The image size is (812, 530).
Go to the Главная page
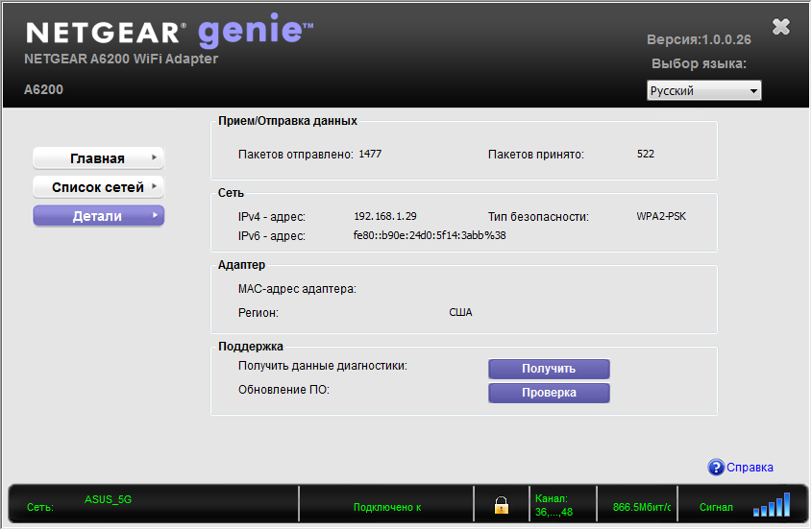click(98, 157)
